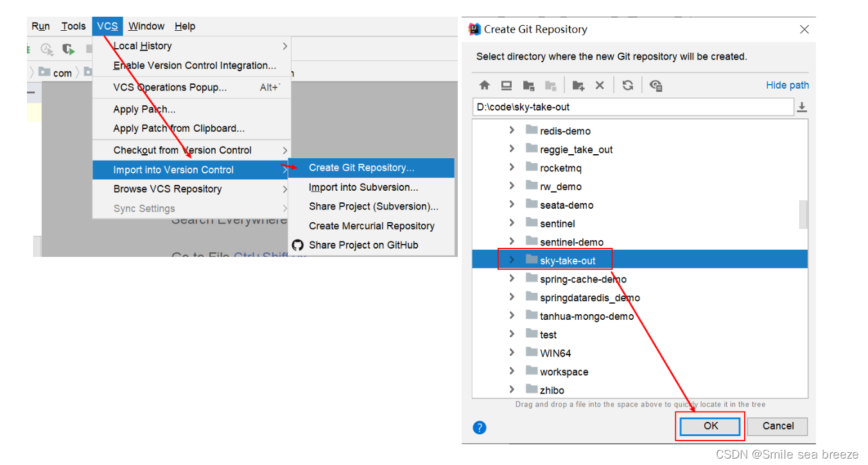
Task: Close the Create Git Repository dialog
Action: coord(804,30)
